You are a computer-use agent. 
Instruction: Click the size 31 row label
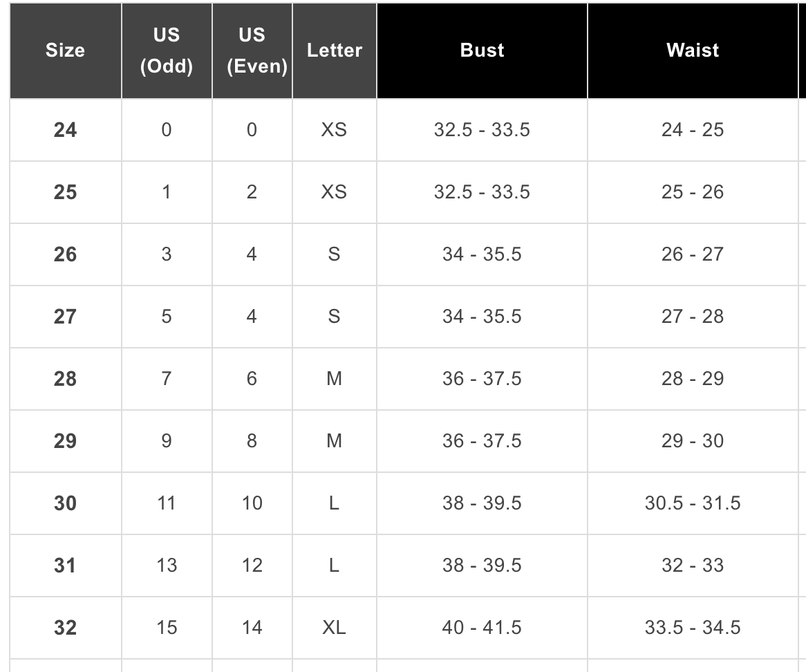[65, 566]
